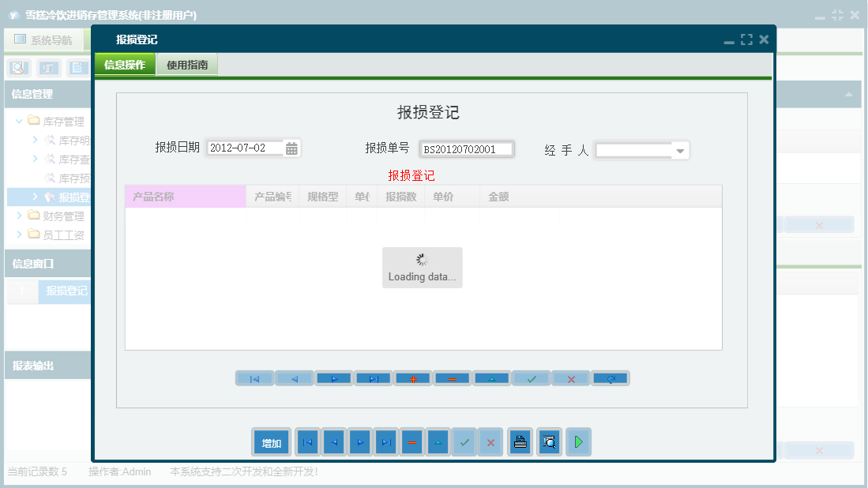The image size is (868, 488).
Task: Click the 报损单号 input field
Action: (x=466, y=148)
